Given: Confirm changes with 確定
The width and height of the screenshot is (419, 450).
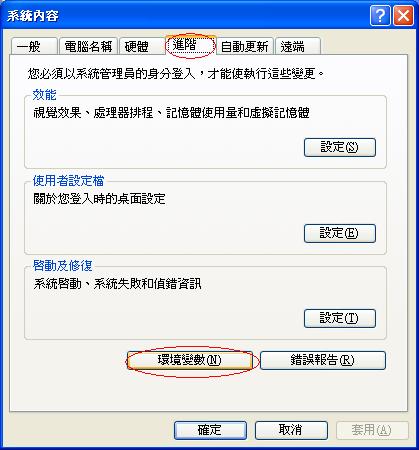Looking at the screenshot, I should point(210,430).
